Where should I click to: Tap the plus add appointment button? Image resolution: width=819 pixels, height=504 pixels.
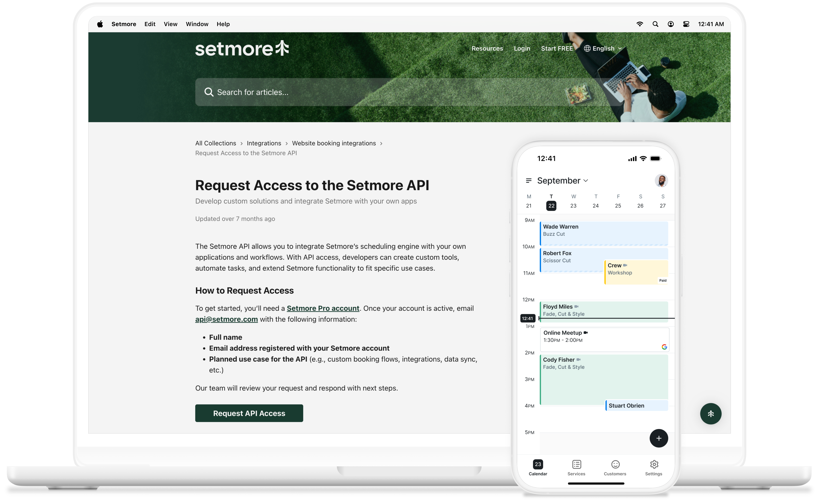pyautogui.click(x=659, y=438)
